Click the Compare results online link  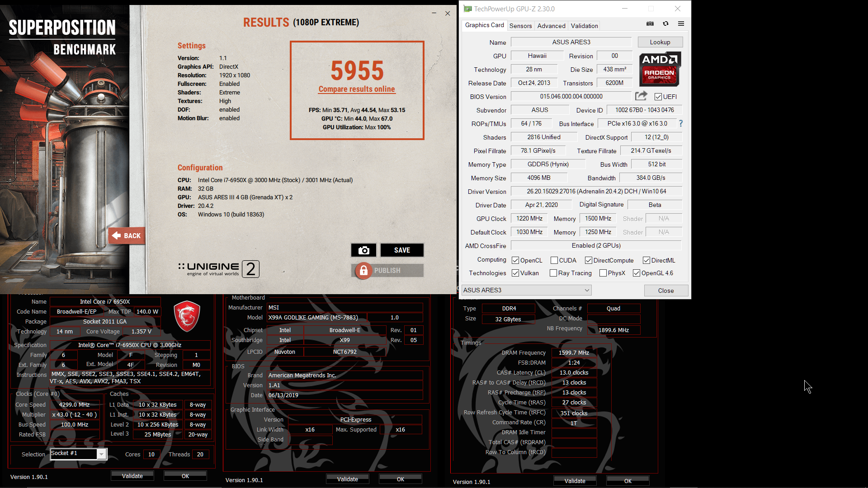click(357, 89)
